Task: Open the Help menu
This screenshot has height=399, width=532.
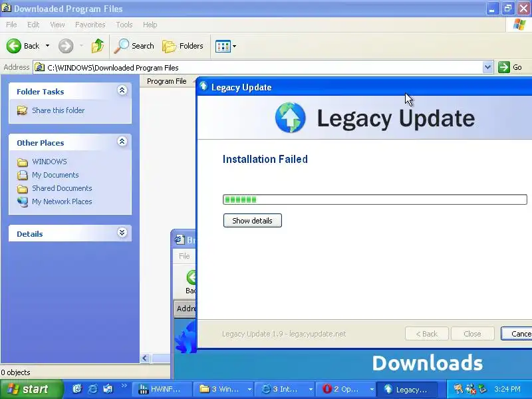Action: pos(150,25)
